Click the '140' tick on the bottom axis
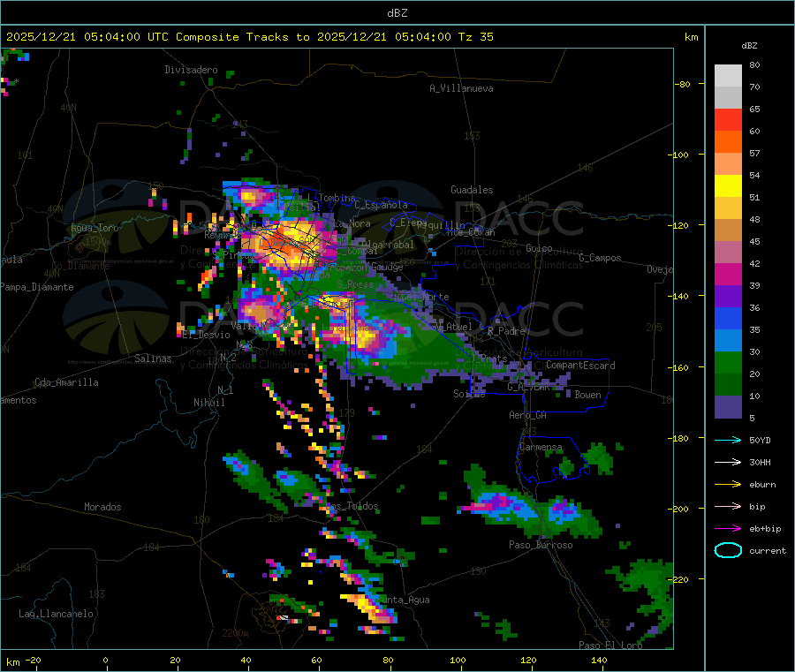795x672 pixels. (599, 660)
